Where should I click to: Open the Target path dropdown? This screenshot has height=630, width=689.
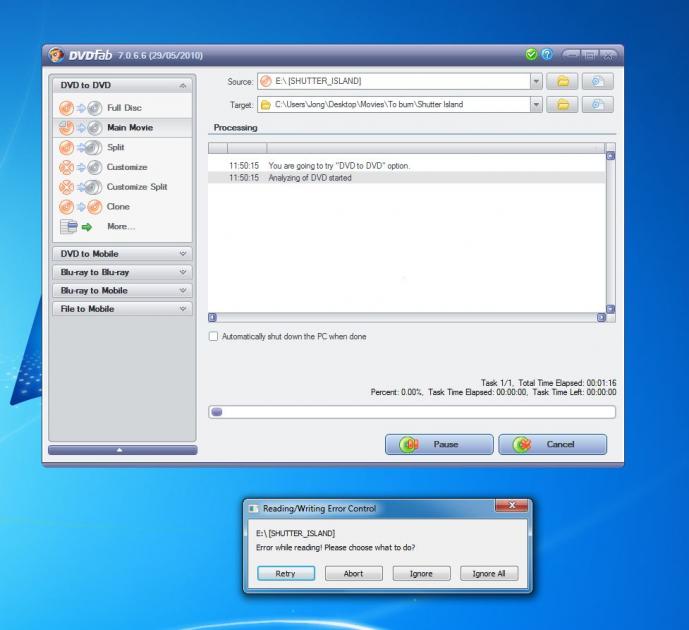(x=536, y=105)
